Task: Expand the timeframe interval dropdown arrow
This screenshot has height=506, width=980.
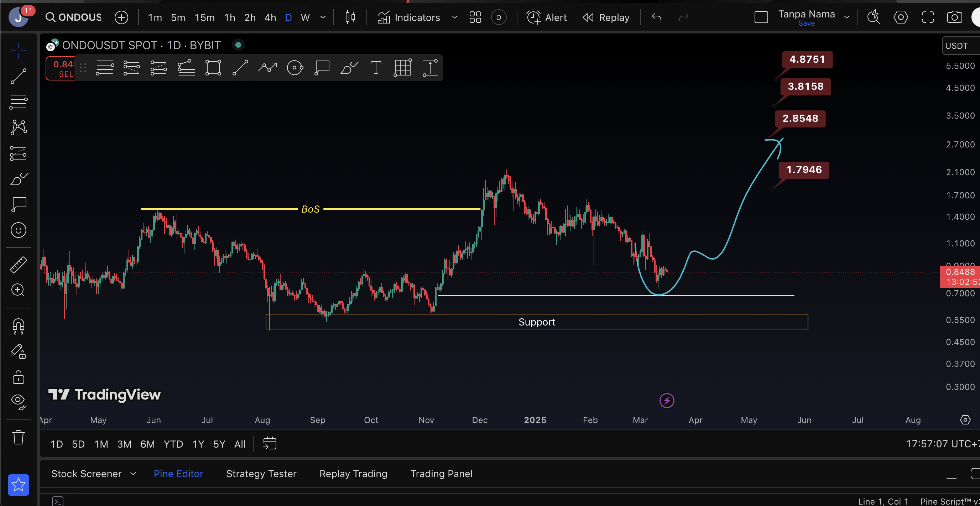Action: click(x=323, y=17)
